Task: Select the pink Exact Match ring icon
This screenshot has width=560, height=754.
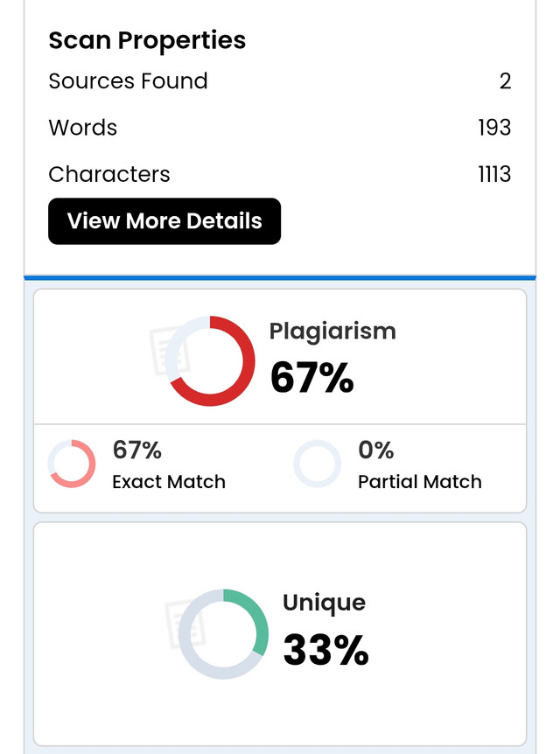Action: pyautogui.click(x=72, y=464)
